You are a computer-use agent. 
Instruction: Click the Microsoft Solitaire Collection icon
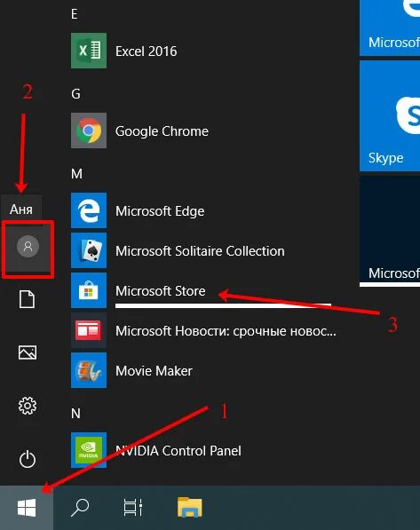point(89,250)
